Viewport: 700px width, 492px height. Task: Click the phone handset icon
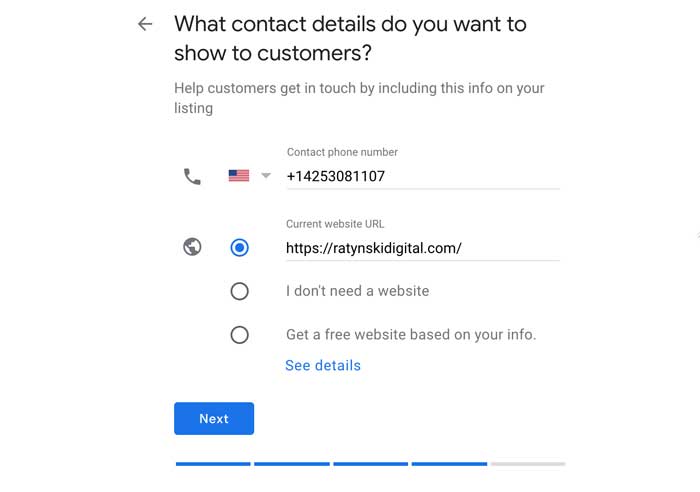coord(192,176)
